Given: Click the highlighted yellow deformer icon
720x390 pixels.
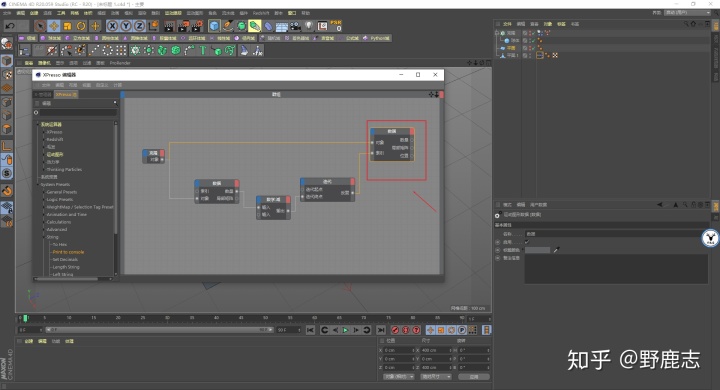Looking at the screenshot, I should click(x=255, y=26).
